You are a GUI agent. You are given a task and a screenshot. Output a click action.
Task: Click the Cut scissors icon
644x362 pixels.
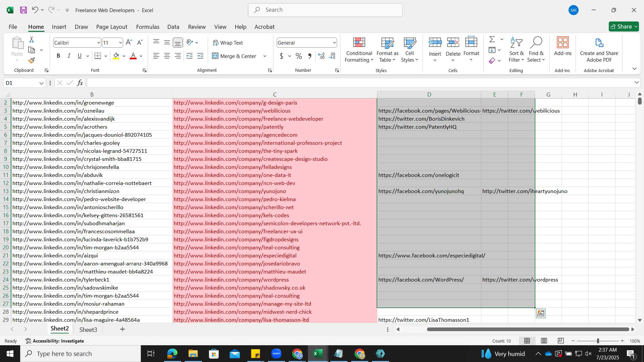(32, 40)
